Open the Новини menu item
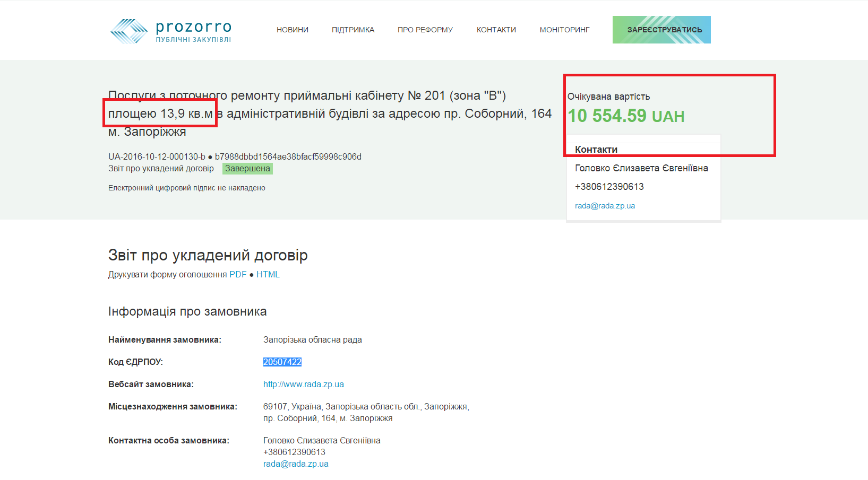Screen dimensions: 868x480 [292, 30]
